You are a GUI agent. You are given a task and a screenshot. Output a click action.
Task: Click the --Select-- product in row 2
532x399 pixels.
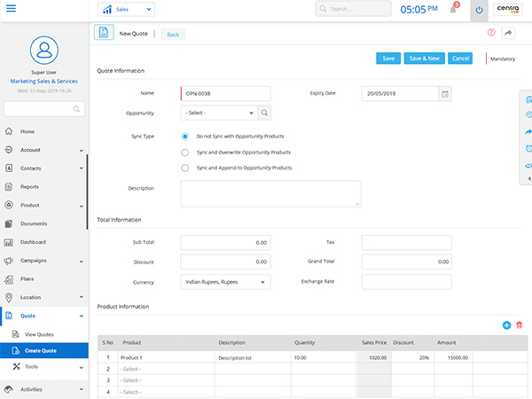(x=167, y=369)
